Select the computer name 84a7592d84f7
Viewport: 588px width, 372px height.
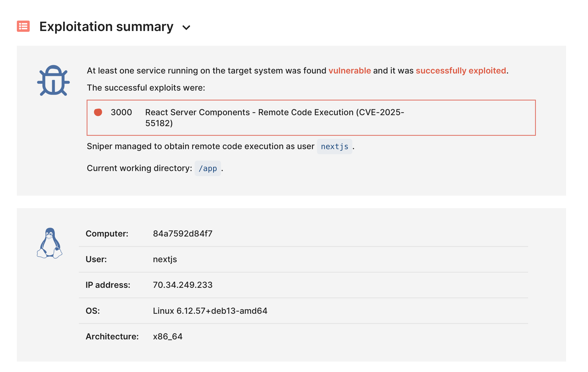[x=183, y=234]
